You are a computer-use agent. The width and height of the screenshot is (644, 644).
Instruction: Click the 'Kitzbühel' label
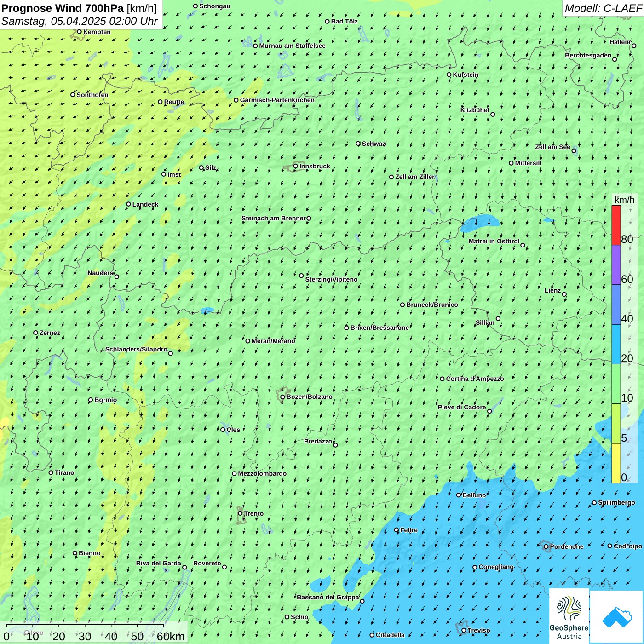click(x=475, y=110)
